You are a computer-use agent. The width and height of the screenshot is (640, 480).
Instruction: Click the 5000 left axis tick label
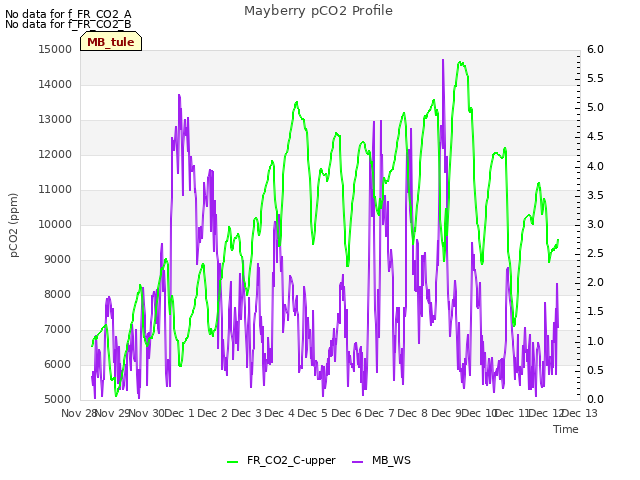[58, 399]
